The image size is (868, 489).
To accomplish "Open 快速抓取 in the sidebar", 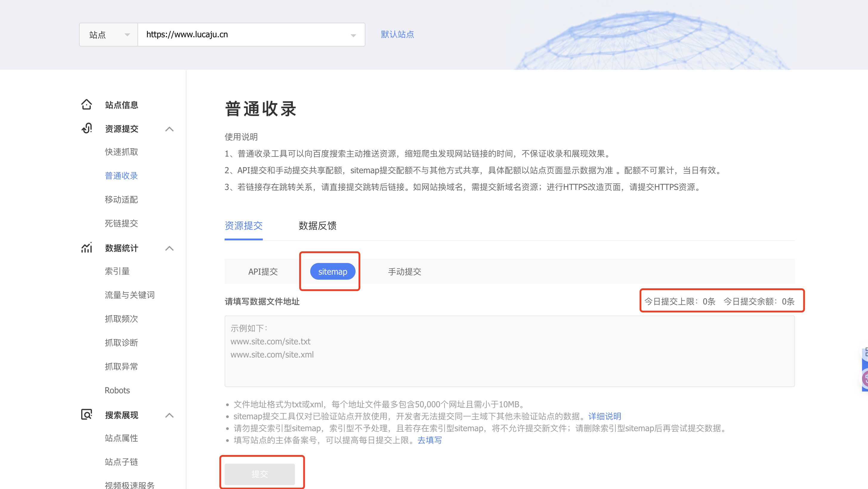I will point(121,152).
